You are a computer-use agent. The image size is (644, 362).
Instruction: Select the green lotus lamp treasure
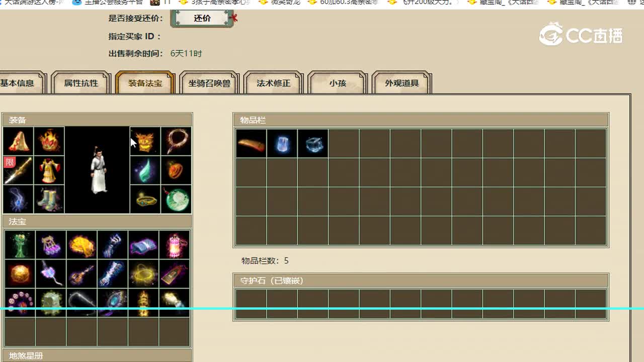20,245
